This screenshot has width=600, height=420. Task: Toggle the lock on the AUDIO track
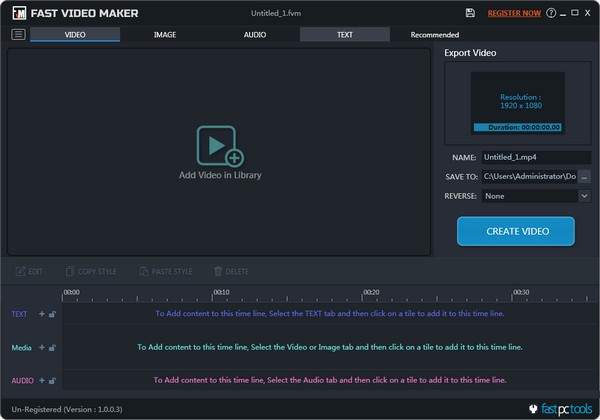click(x=52, y=380)
